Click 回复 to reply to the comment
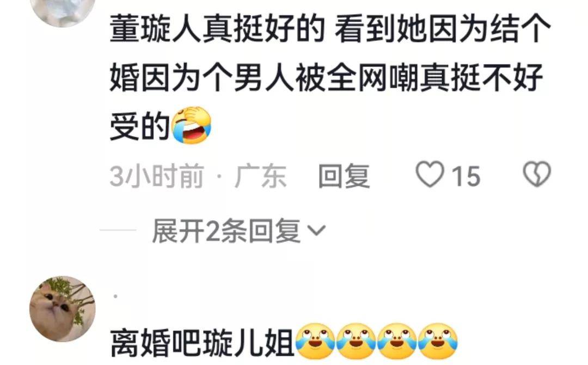 [x=344, y=176]
